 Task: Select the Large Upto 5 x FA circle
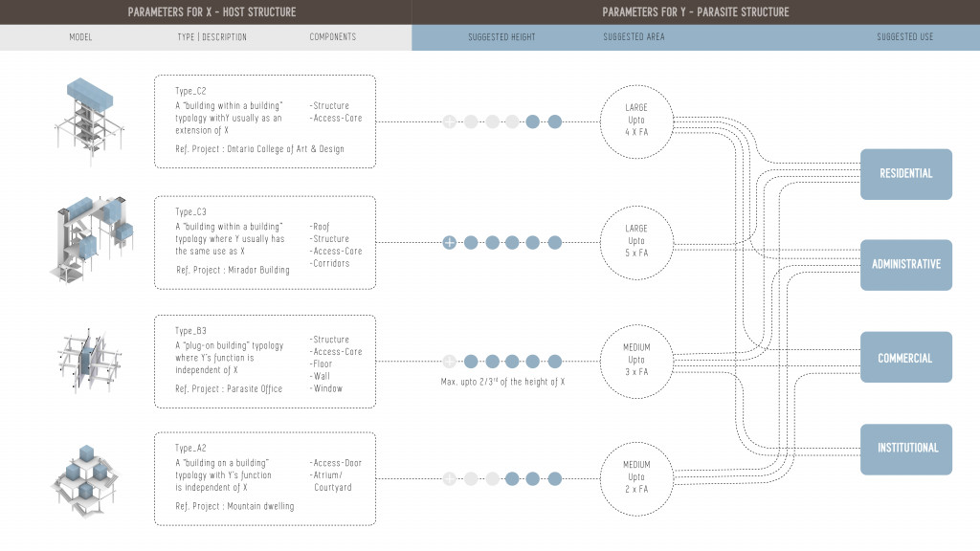pyautogui.click(x=636, y=241)
